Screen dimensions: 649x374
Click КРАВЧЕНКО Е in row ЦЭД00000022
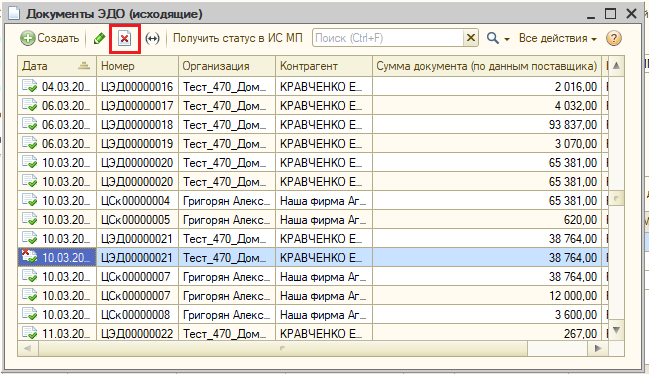pos(321,333)
